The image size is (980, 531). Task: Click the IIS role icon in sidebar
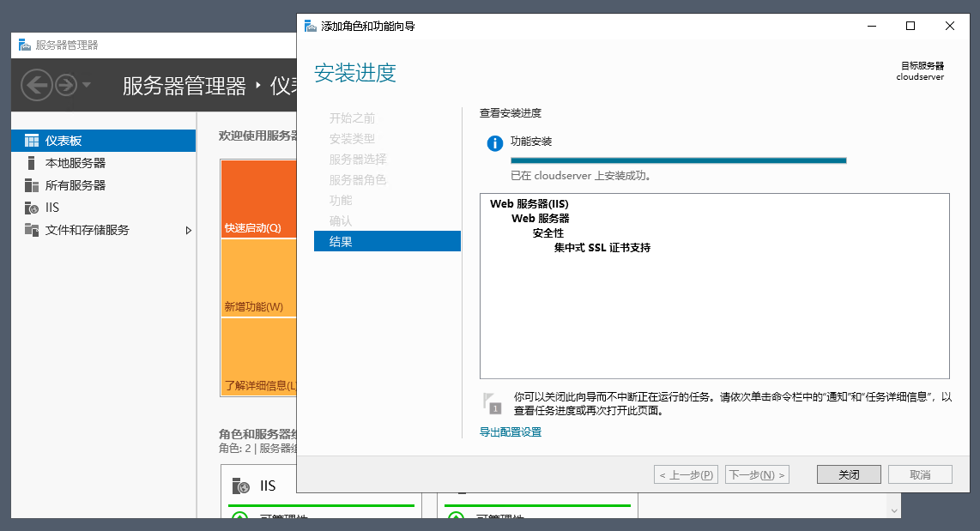[x=31, y=208]
